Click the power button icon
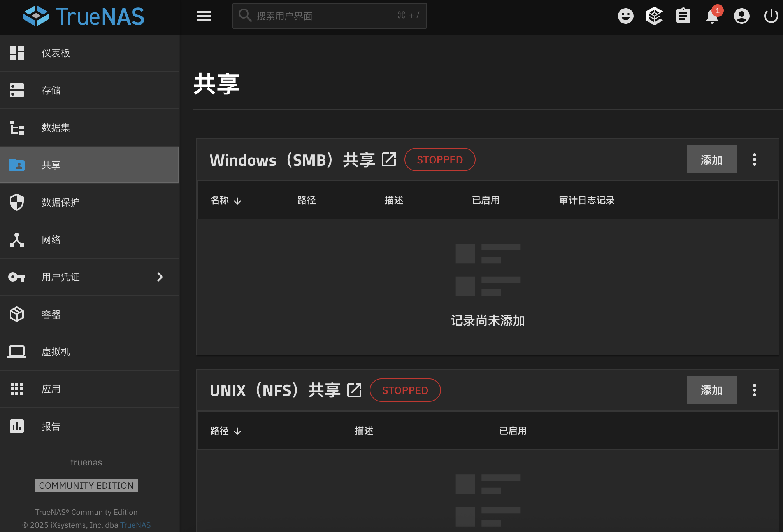Screen dimensions: 783x532 point(771,16)
